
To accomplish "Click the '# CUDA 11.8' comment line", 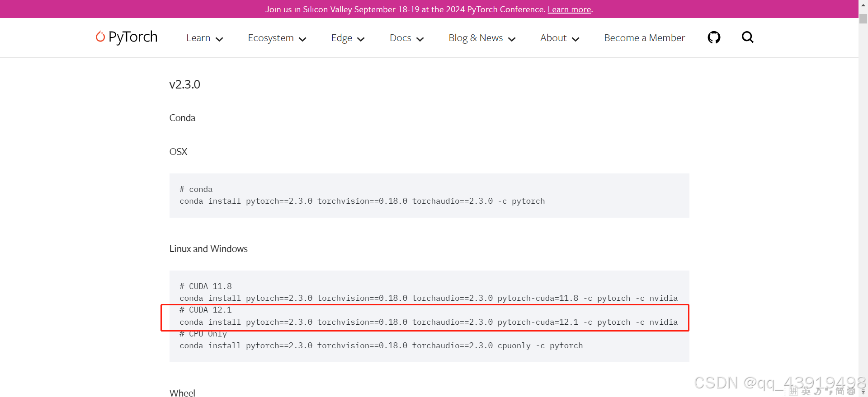I will [206, 286].
